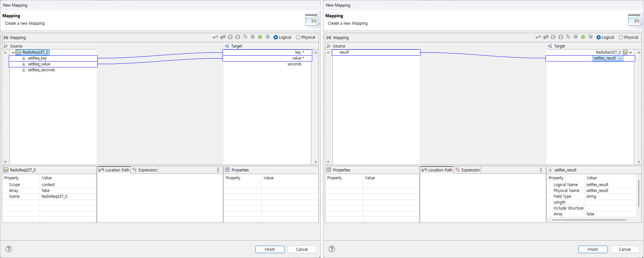This screenshot has width=644, height=258.
Task: Select the 'key *' target field
Action: click(267, 52)
